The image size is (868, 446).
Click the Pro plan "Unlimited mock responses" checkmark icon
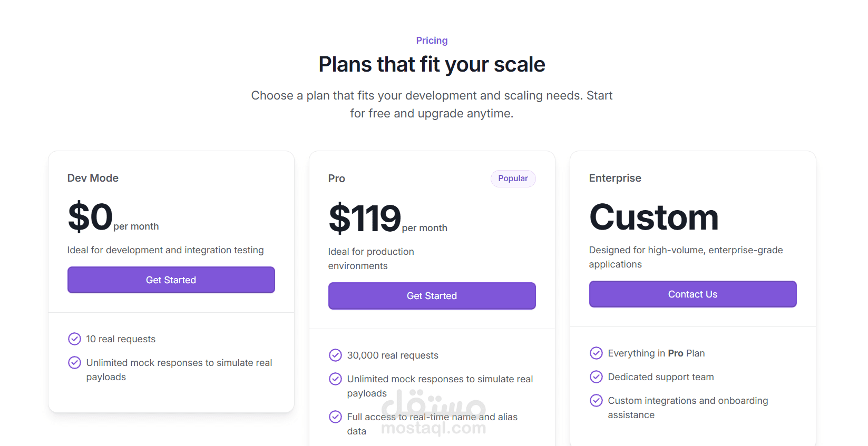(335, 379)
